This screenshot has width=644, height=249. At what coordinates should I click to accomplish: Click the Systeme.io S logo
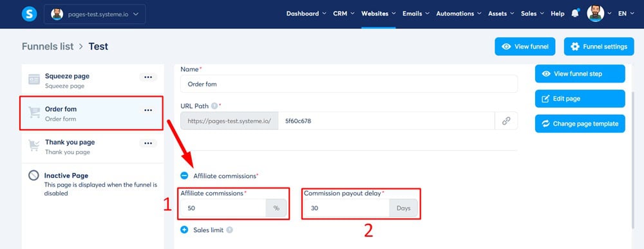(29, 14)
